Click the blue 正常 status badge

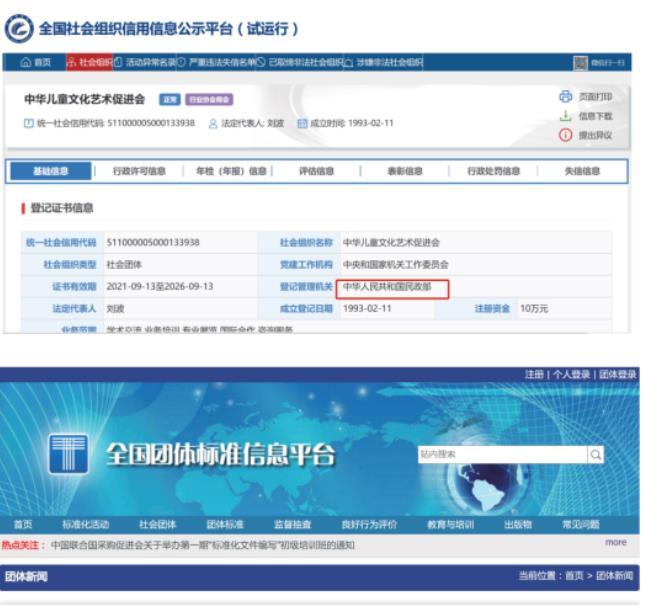pyautogui.click(x=170, y=100)
